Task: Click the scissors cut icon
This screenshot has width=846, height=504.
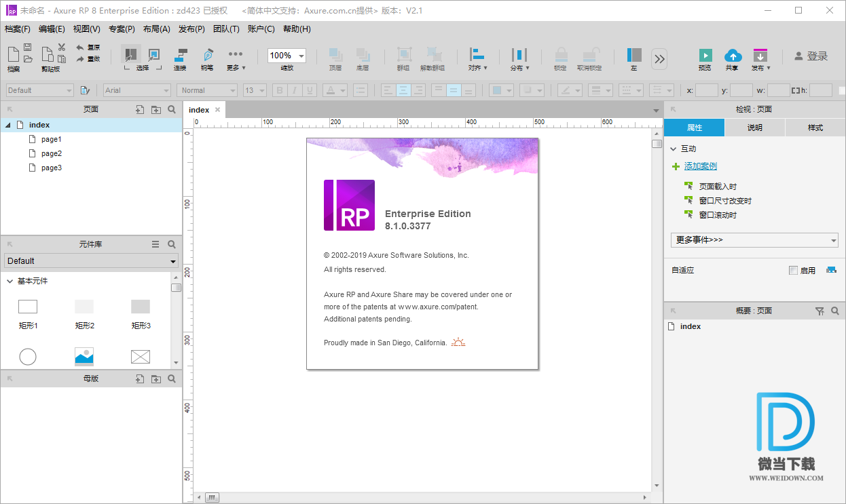Action: (x=62, y=47)
